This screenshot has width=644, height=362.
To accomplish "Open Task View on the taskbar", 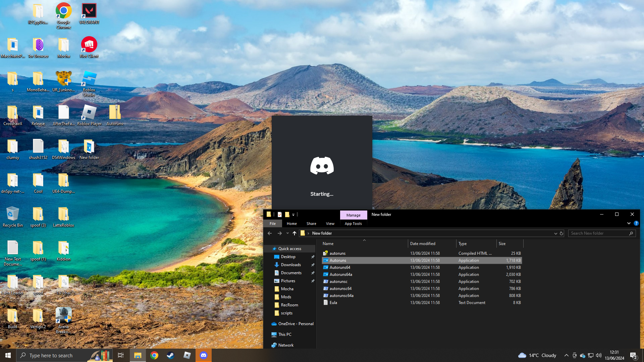I will coord(121,355).
